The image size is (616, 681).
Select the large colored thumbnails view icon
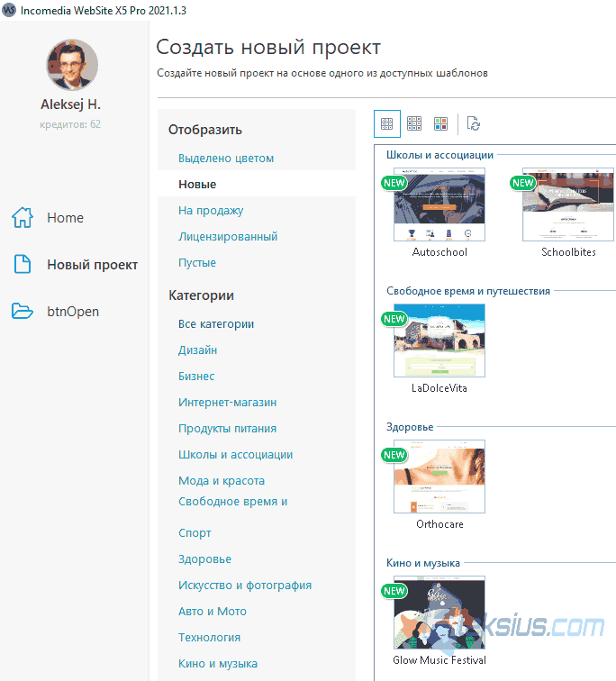(x=440, y=123)
